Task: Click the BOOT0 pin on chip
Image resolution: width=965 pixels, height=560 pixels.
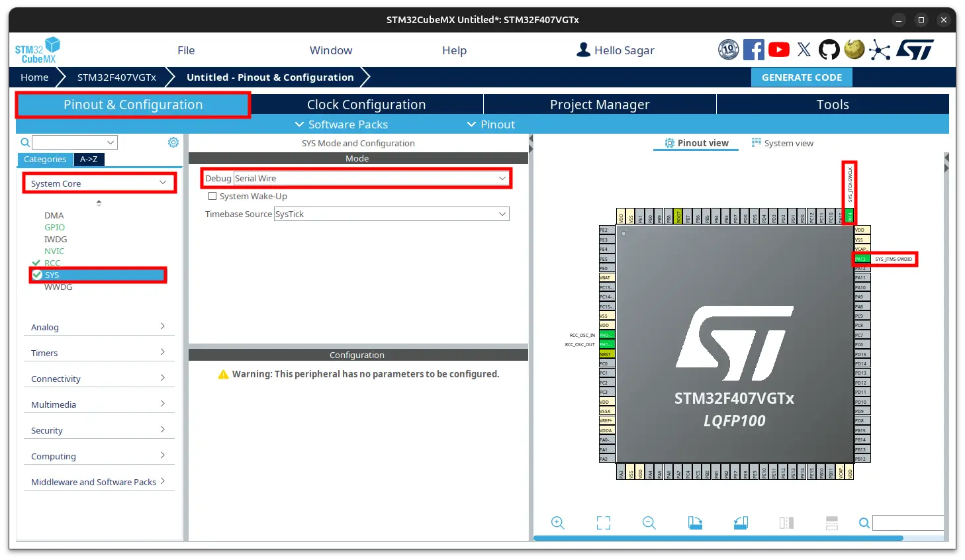Action: point(678,216)
